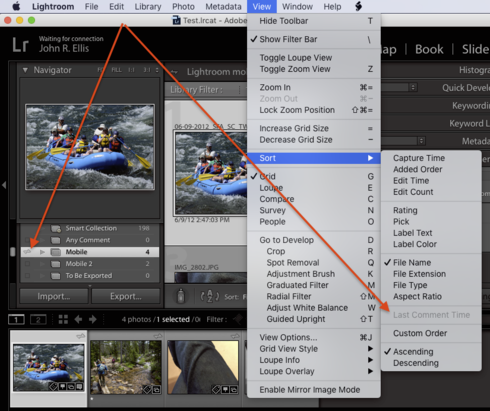Open the Photo menu
Image resolution: width=490 pixels, height=411 pixels.
(x=183, y=6)
